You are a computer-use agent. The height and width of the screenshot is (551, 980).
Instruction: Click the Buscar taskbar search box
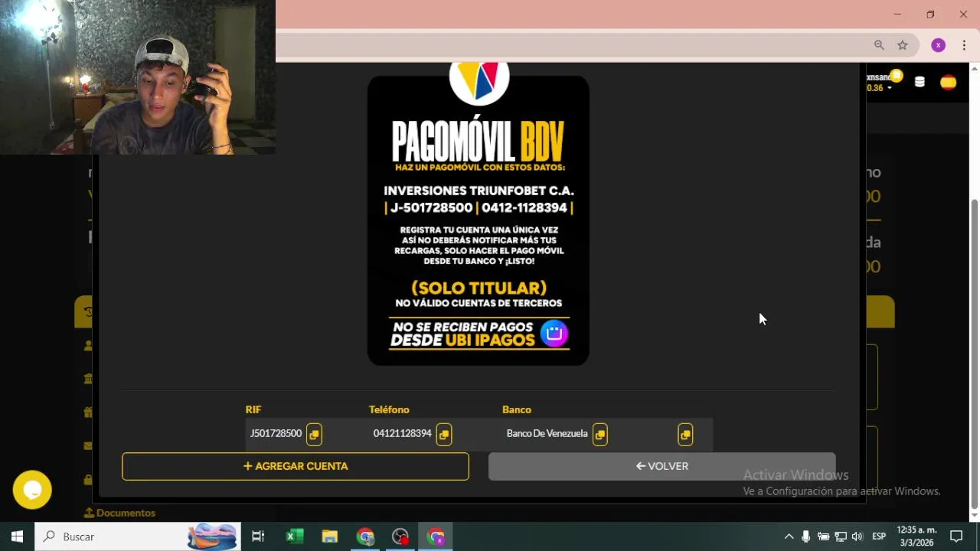138,536
